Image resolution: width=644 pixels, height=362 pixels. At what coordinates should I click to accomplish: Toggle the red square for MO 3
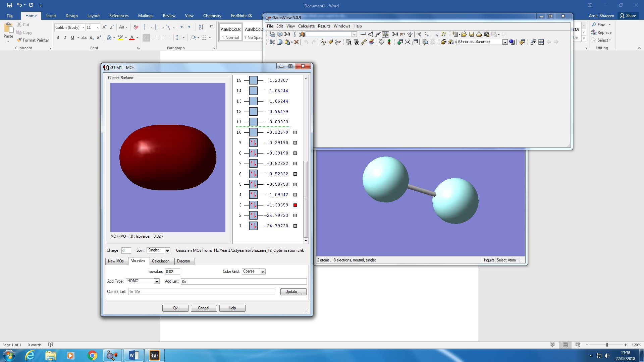coord(295,205)
